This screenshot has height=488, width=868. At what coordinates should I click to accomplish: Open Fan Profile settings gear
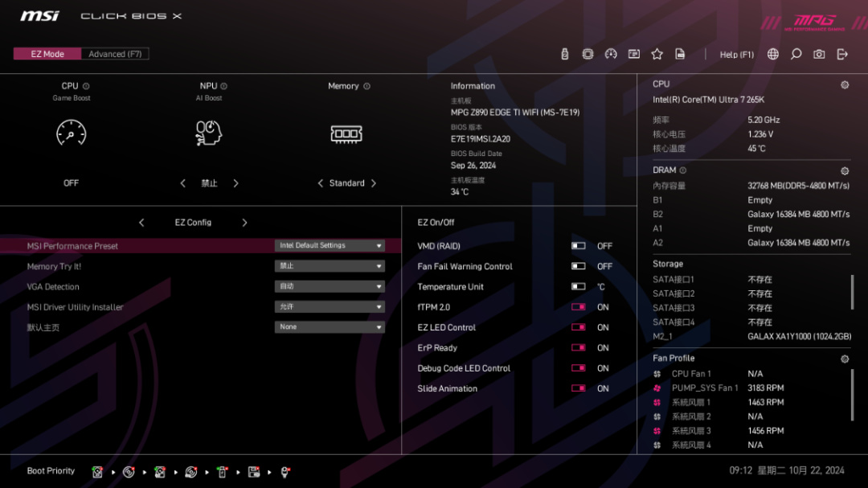[x=845, y=359]
